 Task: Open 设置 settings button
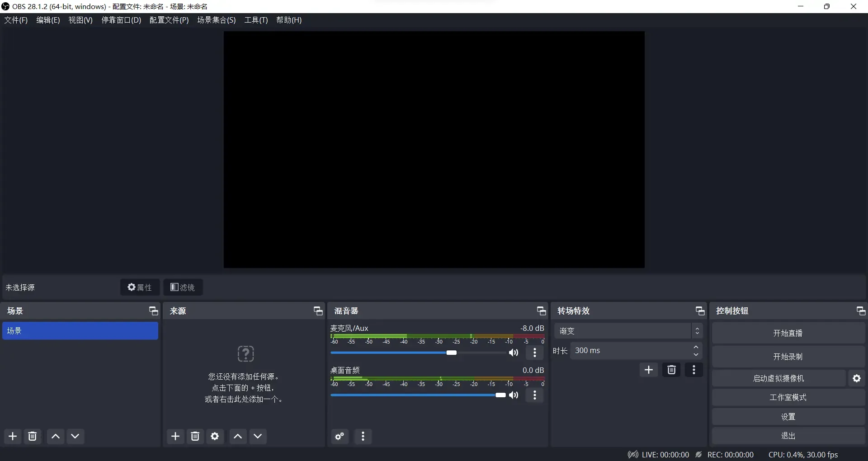click(x=788, y=417)
